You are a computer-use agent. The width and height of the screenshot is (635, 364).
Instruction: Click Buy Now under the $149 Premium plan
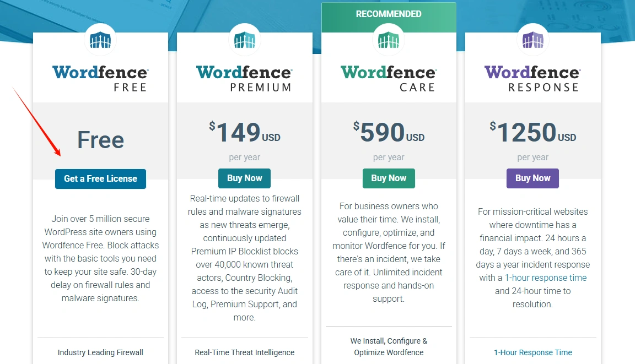point(244,178)
